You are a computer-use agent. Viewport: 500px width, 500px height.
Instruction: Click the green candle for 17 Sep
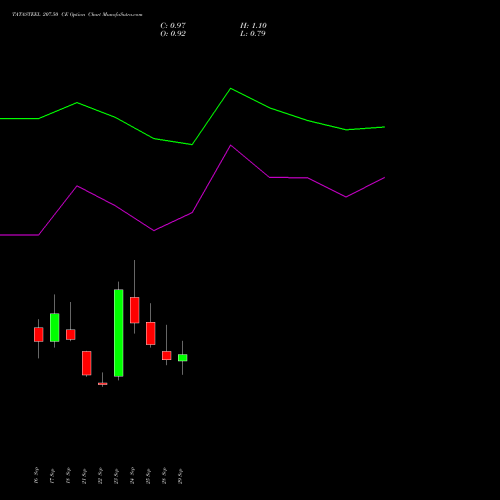pos(55,327)
